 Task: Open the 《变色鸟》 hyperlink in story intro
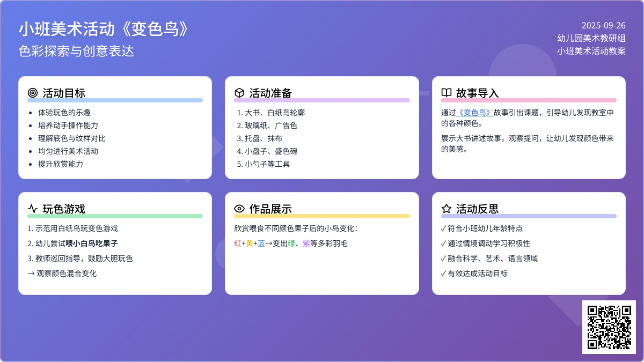pyautogui.click(x=474, y=113)
